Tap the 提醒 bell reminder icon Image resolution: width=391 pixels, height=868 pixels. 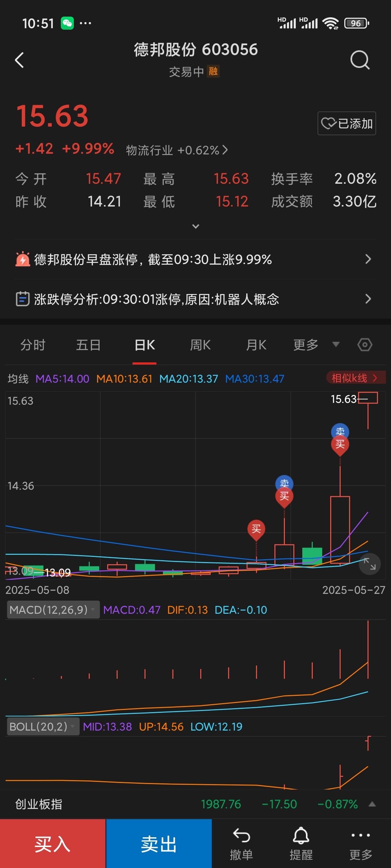(x=301, y=845)
